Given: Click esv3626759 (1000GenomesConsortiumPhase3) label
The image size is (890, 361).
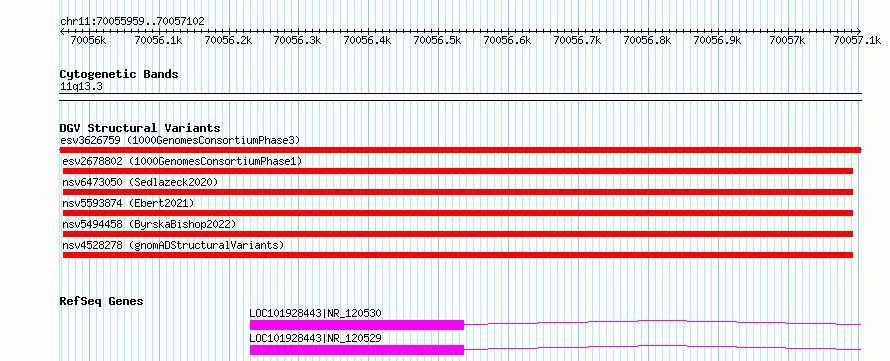Looking at the screenshot, I should tap(179, 140).
